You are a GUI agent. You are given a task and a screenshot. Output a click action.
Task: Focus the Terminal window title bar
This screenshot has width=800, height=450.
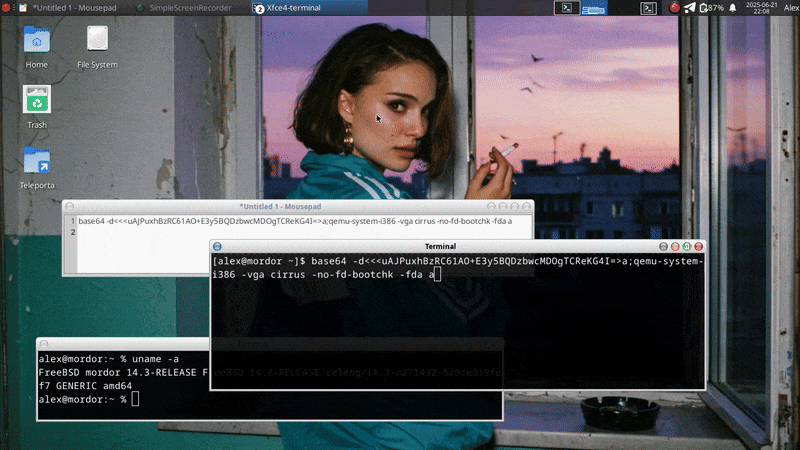click(x=440, y=246)
